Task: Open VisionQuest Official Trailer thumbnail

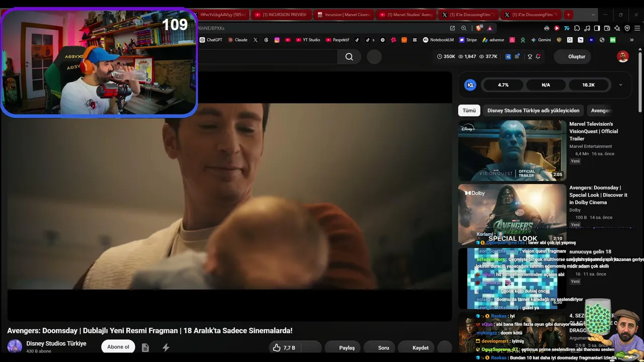Action: coord(512,150)
